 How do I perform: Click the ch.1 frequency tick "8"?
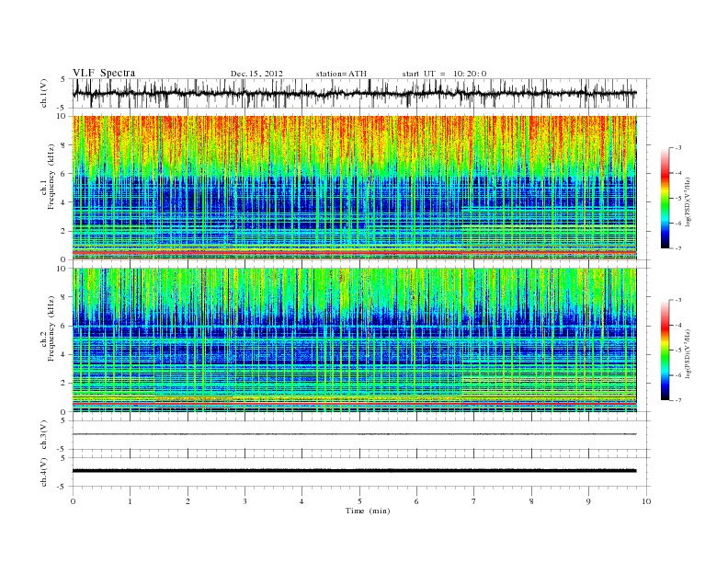pos(63,145)
